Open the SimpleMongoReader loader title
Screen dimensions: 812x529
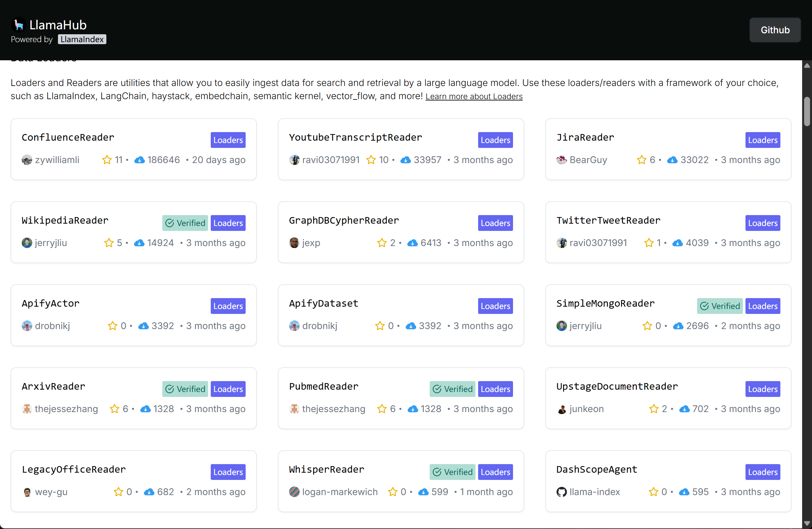click(606, 303)
